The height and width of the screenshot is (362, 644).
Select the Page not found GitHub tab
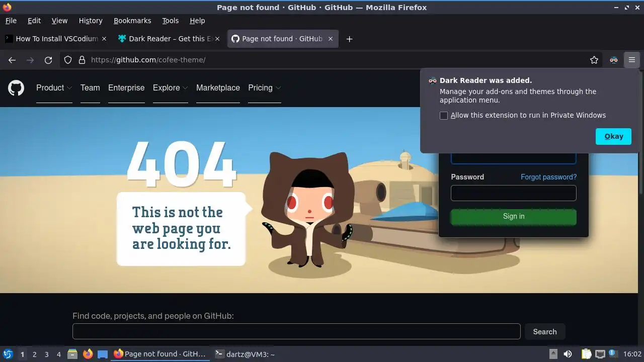pyautogui.click(x=283, y=39)
